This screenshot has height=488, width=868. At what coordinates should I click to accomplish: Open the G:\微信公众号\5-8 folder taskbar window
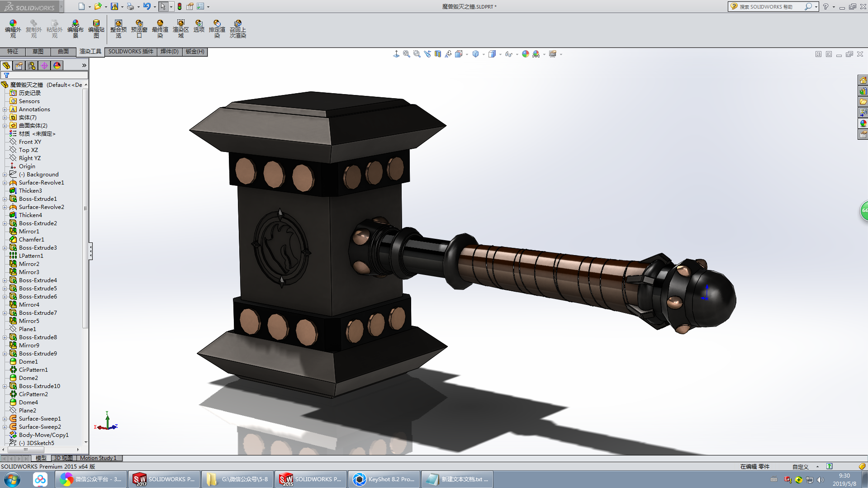coord(237,479)
